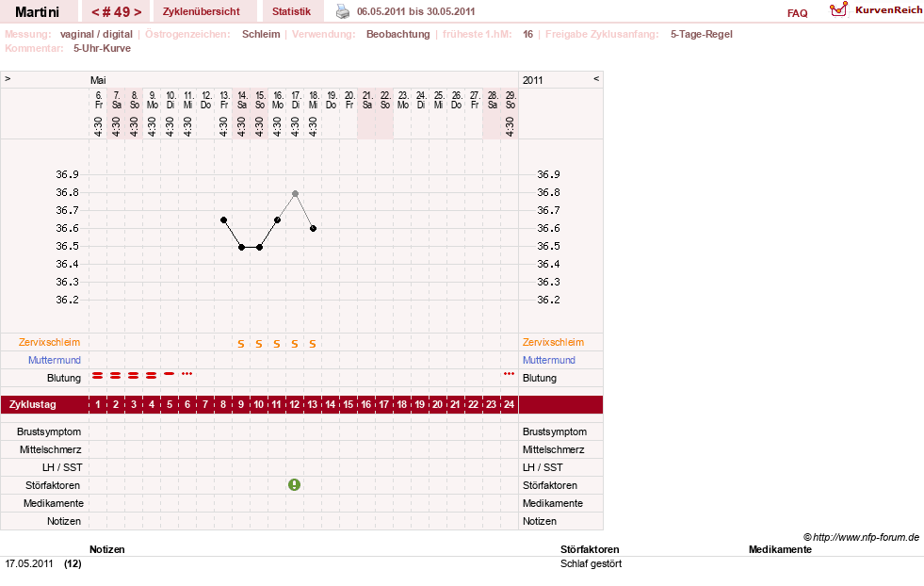Click spotting dots on cycle day 24

pos(509,373)
